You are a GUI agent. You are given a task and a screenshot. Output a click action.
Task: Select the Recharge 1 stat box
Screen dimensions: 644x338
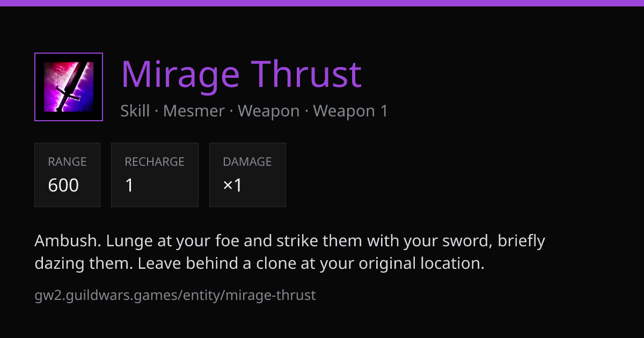[x=155, y=175]
